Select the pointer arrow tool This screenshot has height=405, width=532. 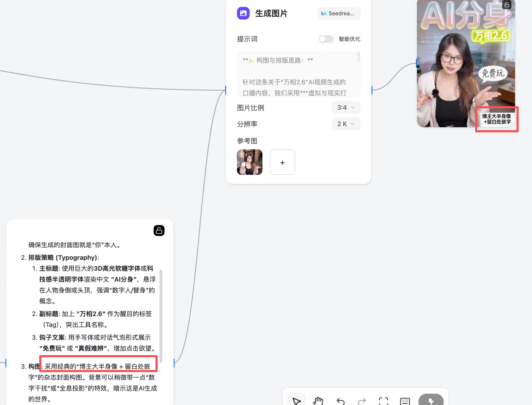(297, 401)
